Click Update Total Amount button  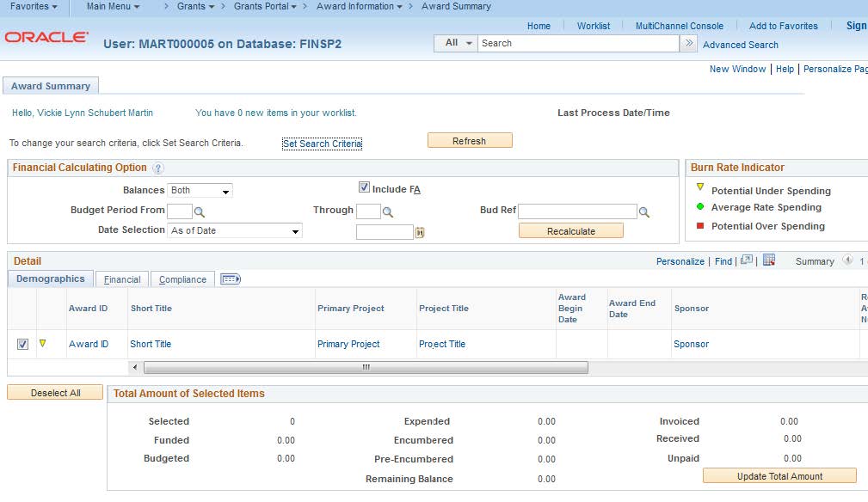click(x=779, y=476)
